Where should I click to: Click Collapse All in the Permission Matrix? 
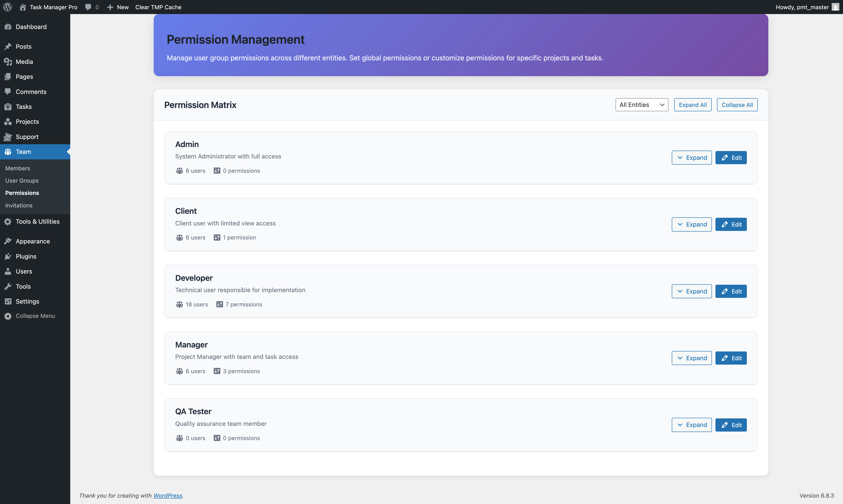click(737, 105)
